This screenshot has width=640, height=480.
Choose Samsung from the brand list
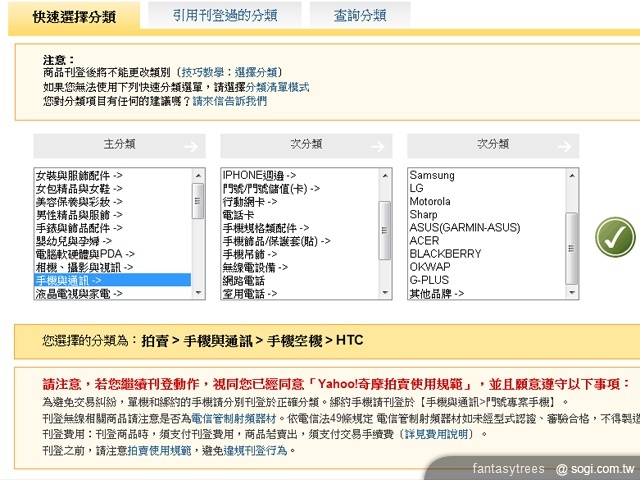coord(432,176)
